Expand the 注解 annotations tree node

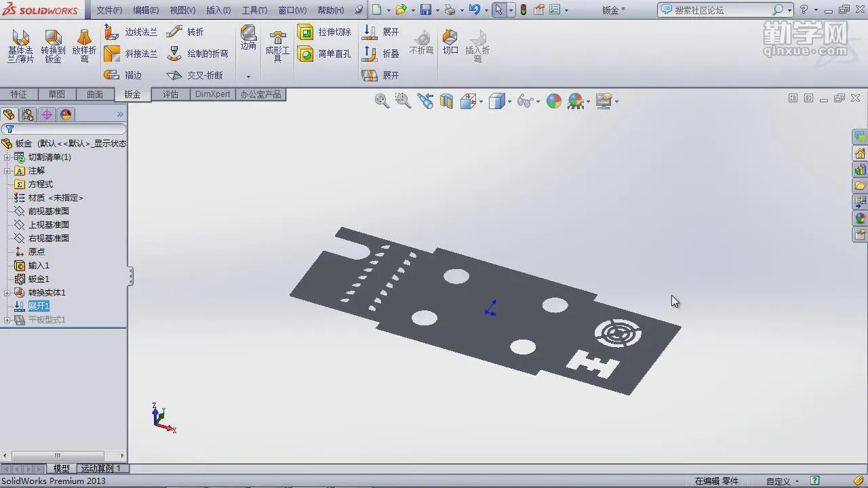coord(7,171)
